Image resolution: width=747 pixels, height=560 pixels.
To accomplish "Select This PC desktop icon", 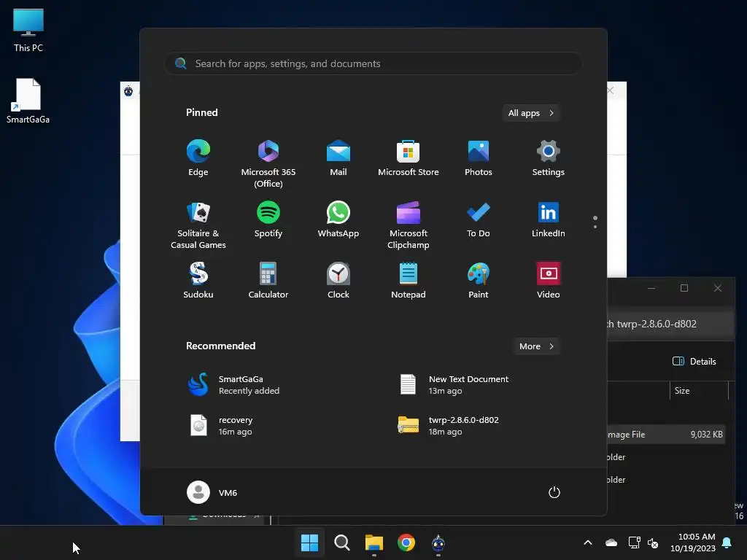I will click(x=28, y=30).
